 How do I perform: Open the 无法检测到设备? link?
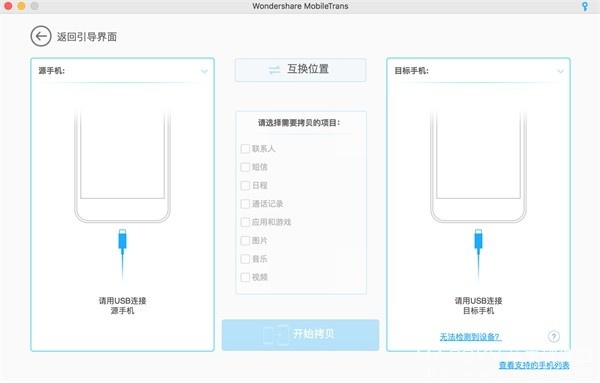tap(470, 337)
